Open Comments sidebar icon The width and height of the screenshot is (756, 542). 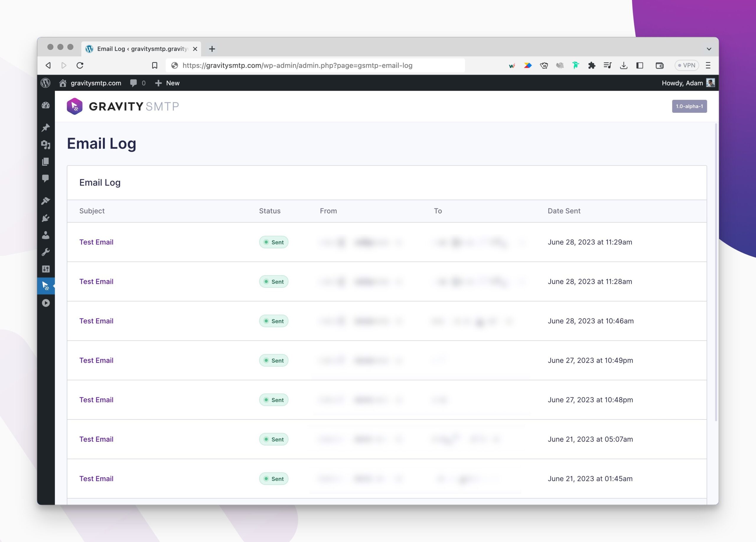46,178
